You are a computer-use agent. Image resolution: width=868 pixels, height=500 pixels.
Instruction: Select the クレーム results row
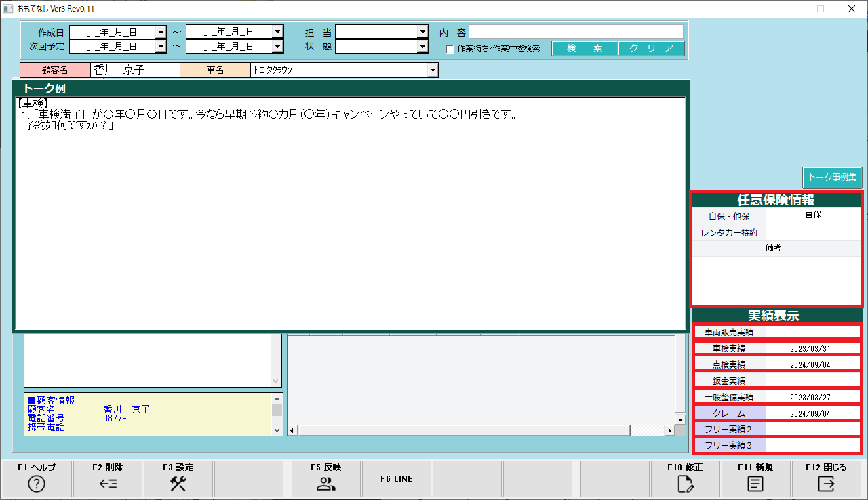[777, 413]
